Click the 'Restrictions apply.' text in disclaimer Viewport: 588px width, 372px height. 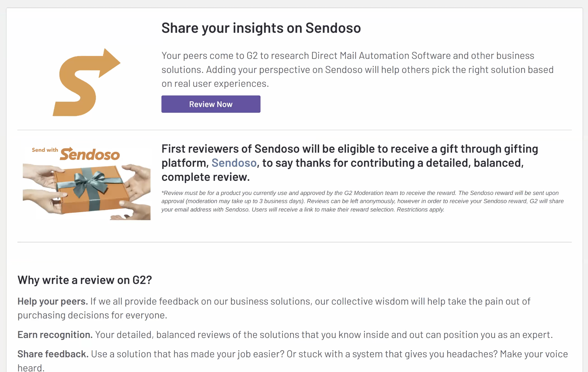[420, 210]
